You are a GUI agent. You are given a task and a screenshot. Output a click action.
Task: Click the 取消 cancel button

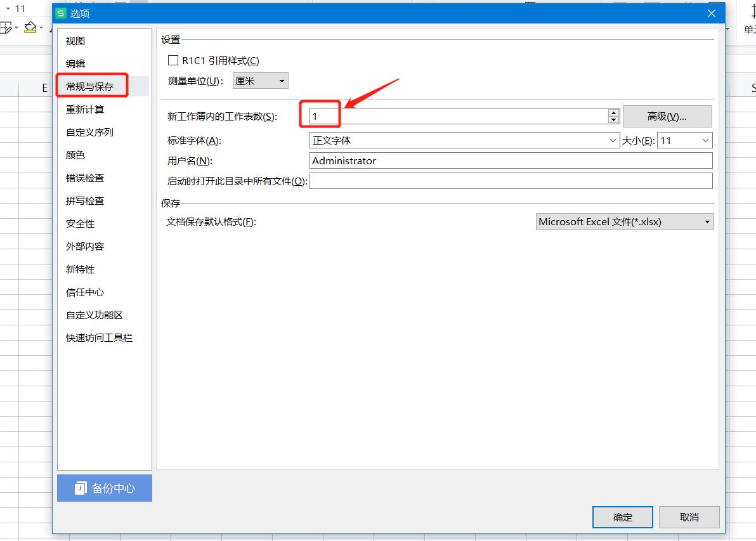[x=689, y=517]
